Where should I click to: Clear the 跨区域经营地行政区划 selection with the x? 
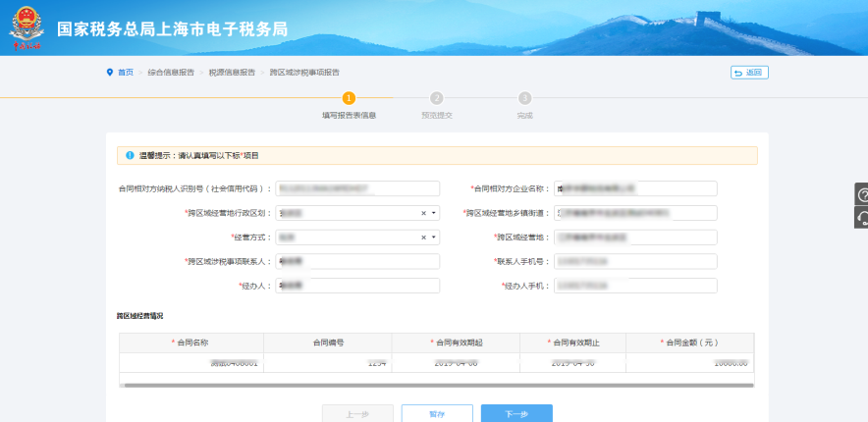pyautogui.click(x=423, y=213)
